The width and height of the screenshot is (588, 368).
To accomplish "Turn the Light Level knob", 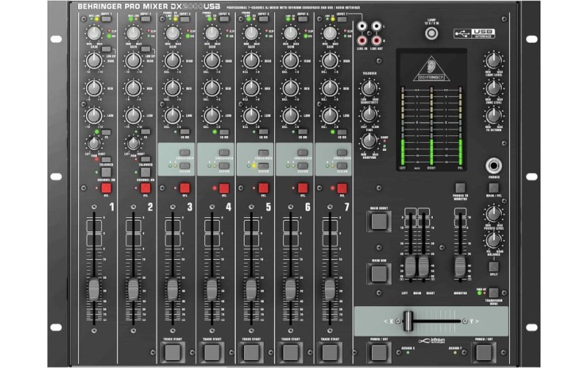I will pyautogui.click(x=493, y=60).
